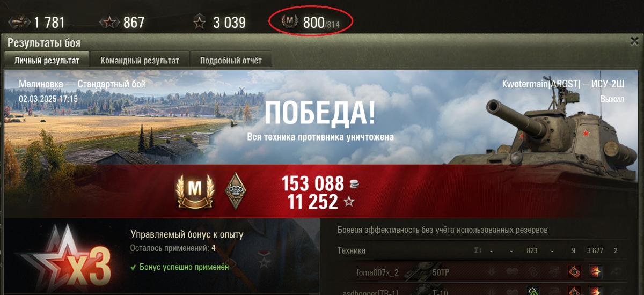The image size is (644, 295).
Task: Click the star icon beside 3 039
Action: pyautogui.click(x=200, y=23)
